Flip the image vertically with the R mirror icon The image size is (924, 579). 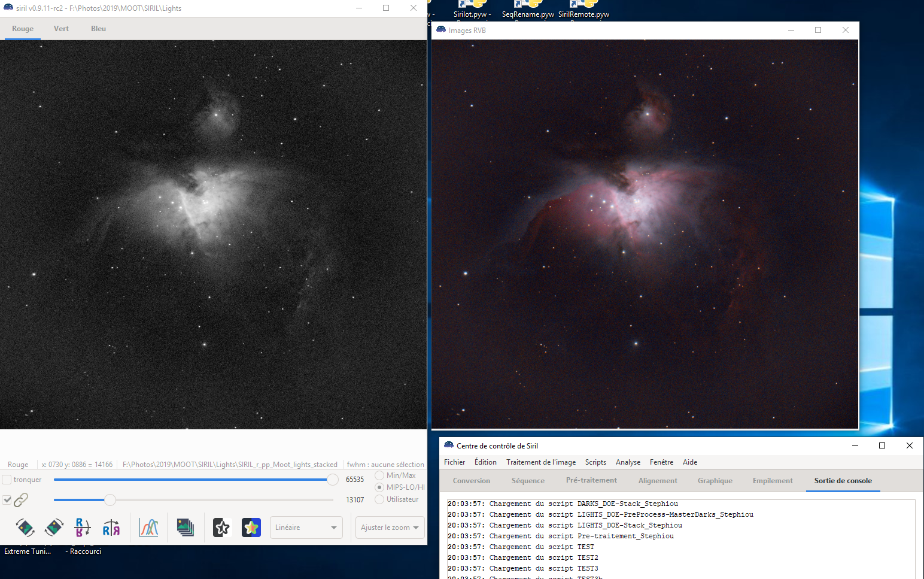pos(83,528)
